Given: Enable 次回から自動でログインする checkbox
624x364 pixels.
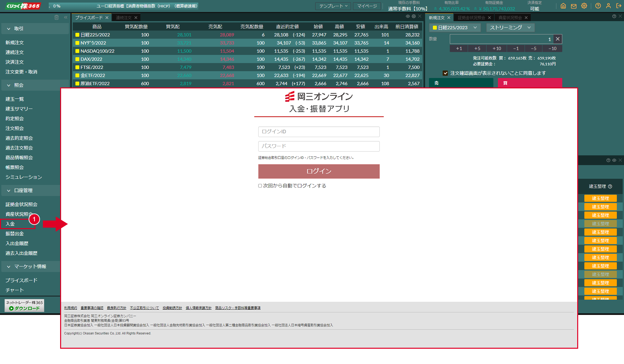Looking at the screenshot, I should point(260,186).
